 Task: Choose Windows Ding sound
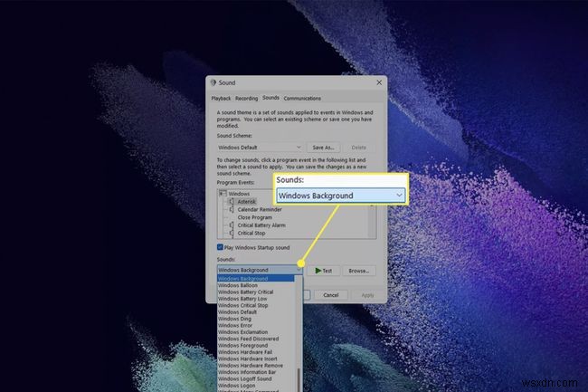click(256, 319)
